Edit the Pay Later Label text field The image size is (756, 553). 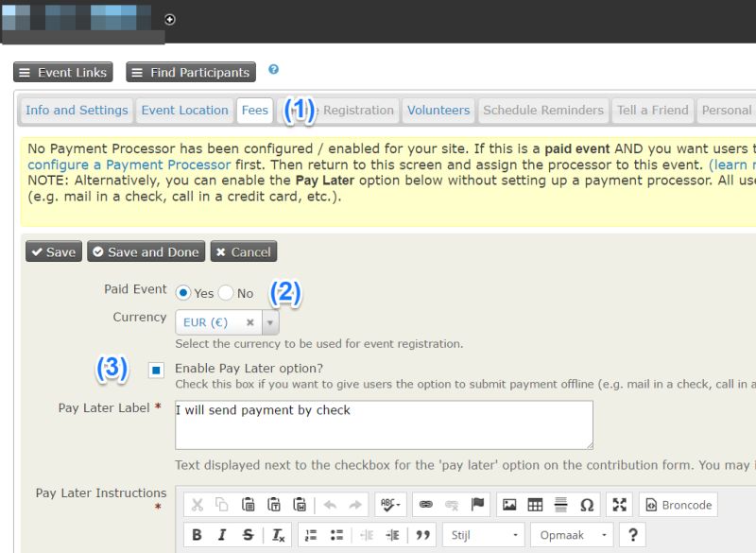[382, 424]
